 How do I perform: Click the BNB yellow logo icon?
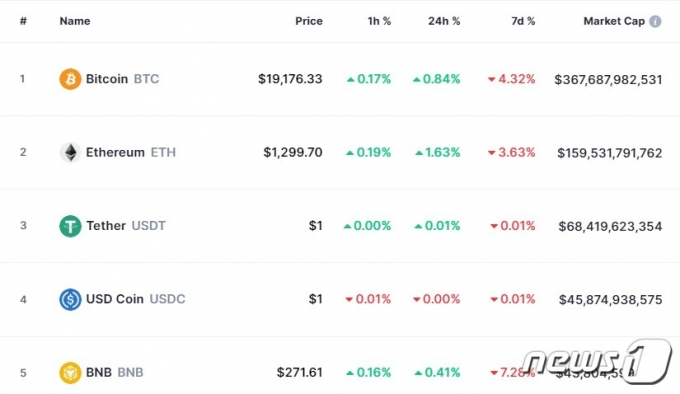point(70,373)
